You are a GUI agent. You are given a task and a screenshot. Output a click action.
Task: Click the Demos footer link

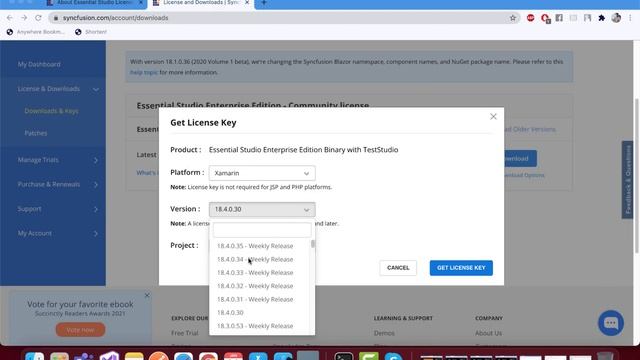click(x=384, y=333)
